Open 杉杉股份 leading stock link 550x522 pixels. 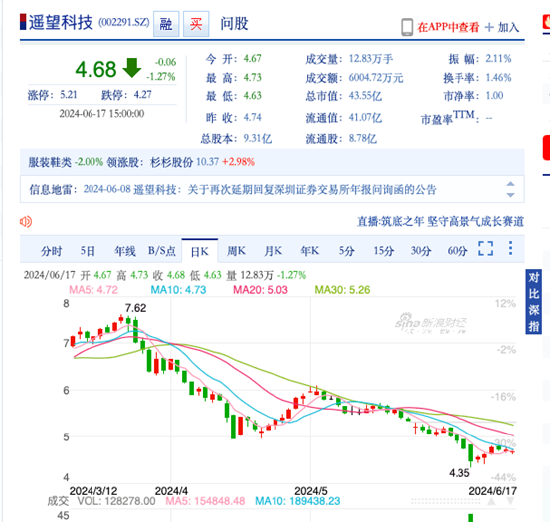(171, 162)
